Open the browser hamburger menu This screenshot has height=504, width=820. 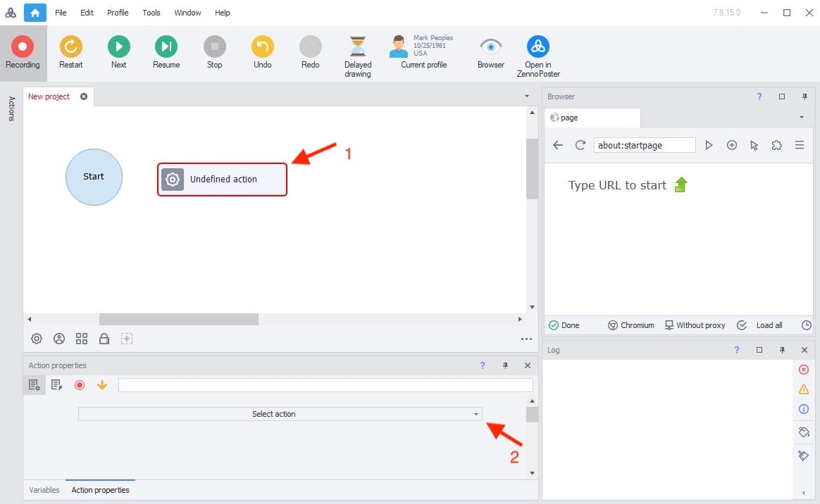pyautogui.click(x=799, y=145)
